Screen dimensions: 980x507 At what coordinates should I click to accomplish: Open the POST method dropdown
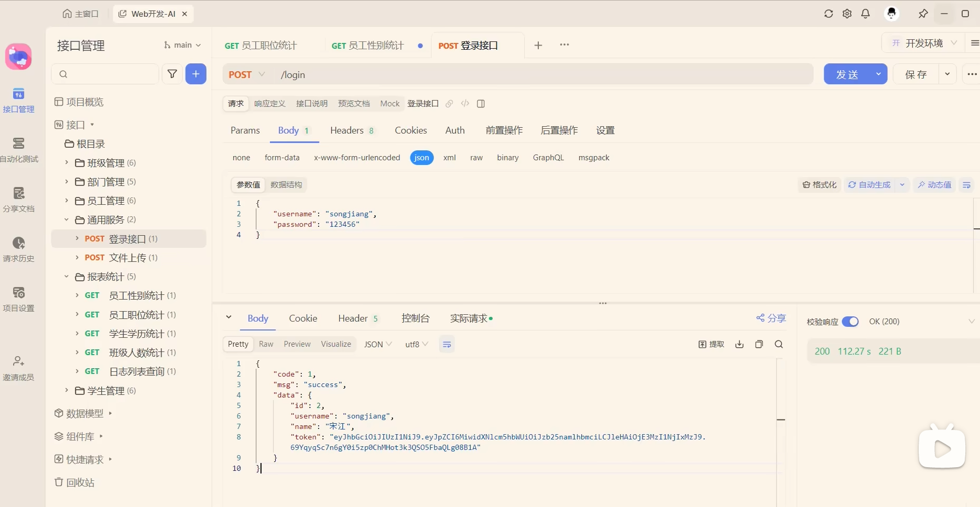point(247,75)
